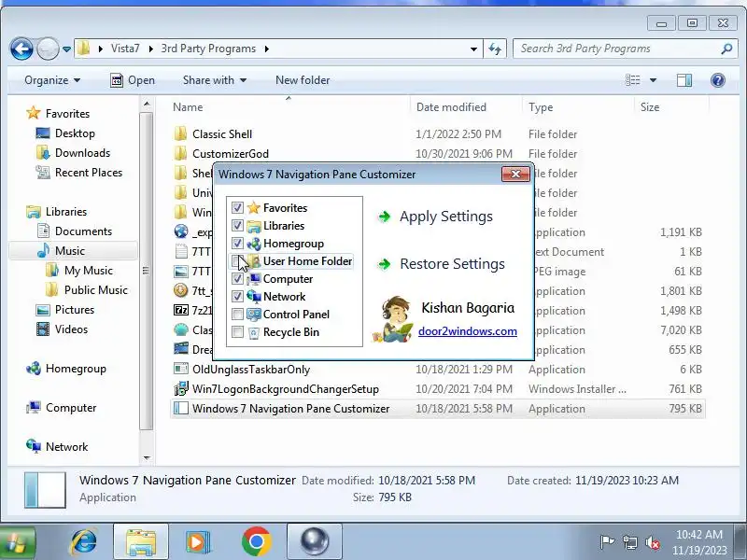Sort by the Date modified column
Screen dimensions: 747x560
coord(466,107)
